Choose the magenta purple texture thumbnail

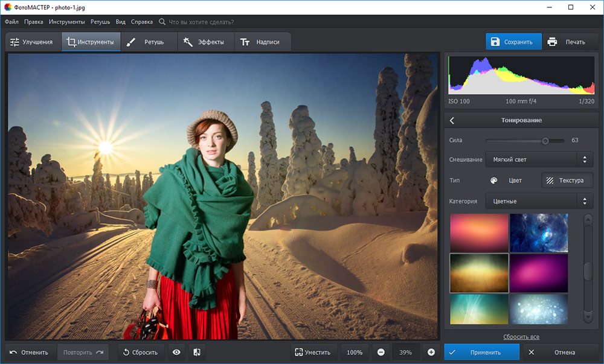[x=539, y=273]
